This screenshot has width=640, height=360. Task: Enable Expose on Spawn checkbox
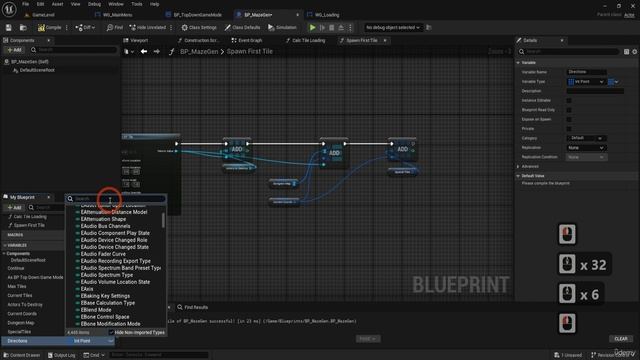point(569,119)
